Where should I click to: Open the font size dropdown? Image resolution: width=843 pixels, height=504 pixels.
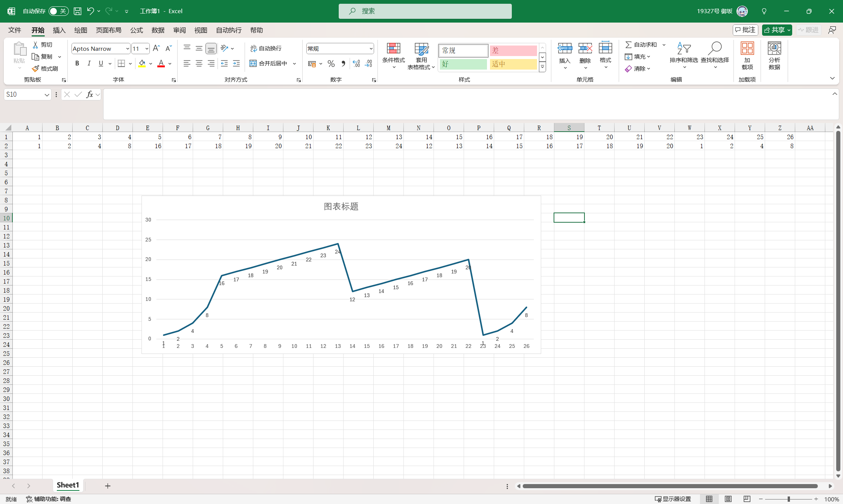click(146, 49)
